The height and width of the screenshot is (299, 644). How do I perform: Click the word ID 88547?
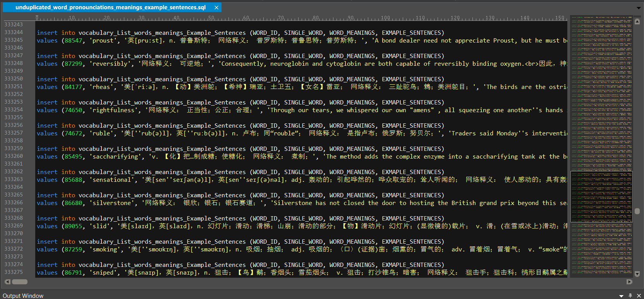[x=74, y=41]
